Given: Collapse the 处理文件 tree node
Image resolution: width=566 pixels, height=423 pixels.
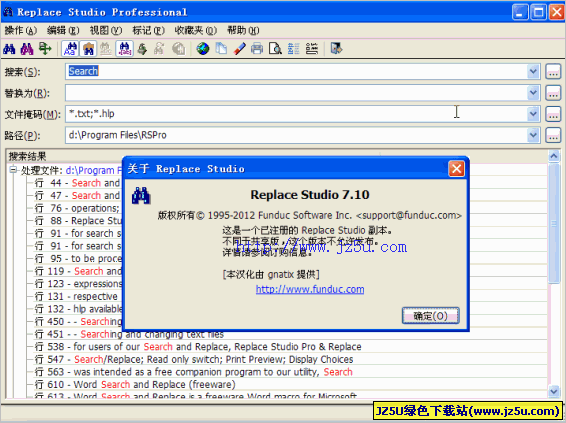Looking at the screenshot, I should point(13,170).
